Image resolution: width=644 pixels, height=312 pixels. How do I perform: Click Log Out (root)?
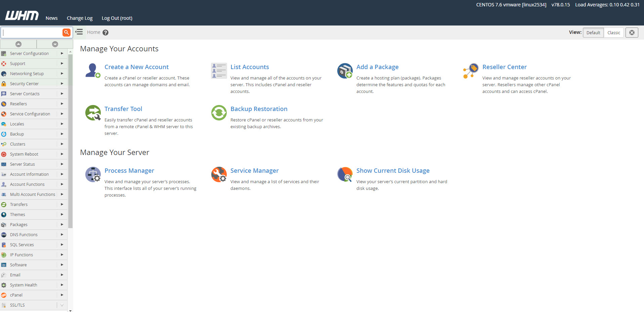(x=117, y=18)
